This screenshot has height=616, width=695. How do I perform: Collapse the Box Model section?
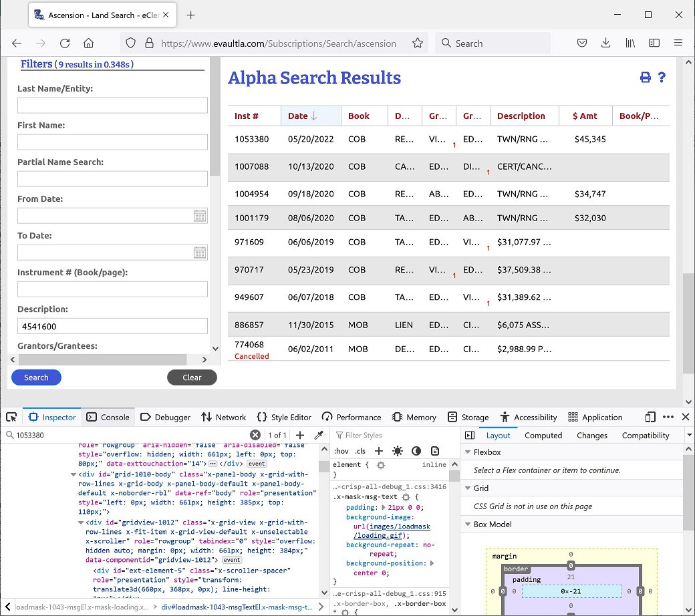(x=467, y=524)
